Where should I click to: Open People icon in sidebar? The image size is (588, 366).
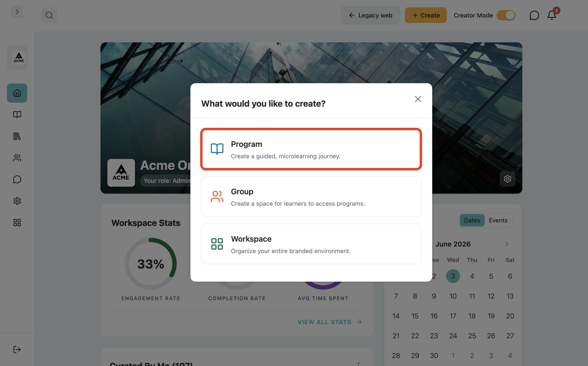(x=17, y=158)
